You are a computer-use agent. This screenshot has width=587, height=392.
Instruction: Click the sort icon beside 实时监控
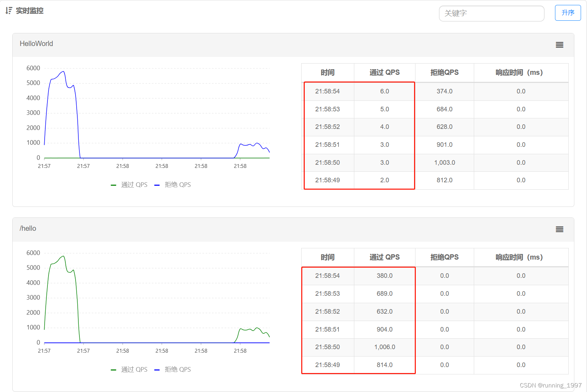(x=9, y=11)
